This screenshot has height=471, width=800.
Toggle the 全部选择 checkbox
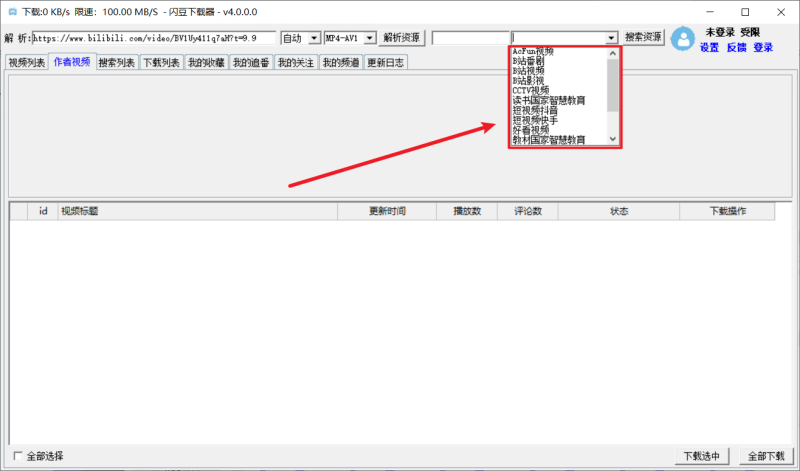click(x=17, y=456)
